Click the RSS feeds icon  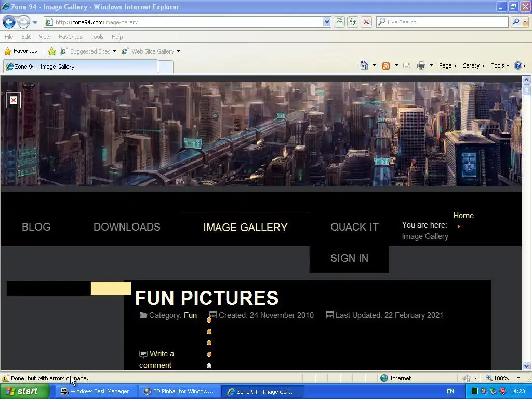386,66
